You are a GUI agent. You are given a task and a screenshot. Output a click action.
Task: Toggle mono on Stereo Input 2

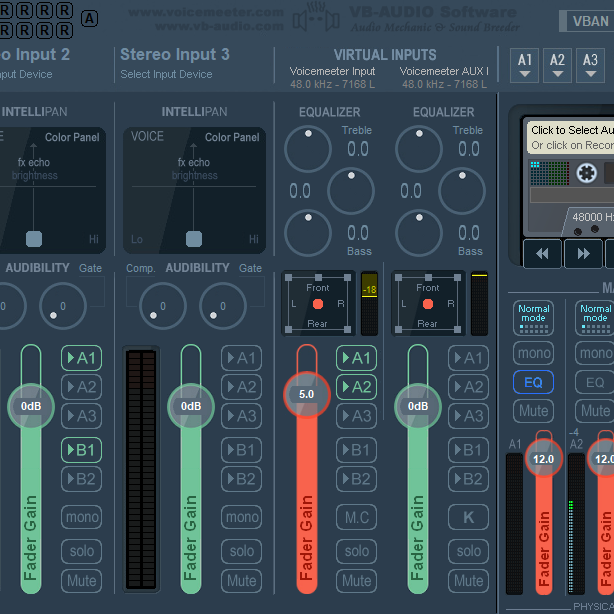tap(81, 517)
